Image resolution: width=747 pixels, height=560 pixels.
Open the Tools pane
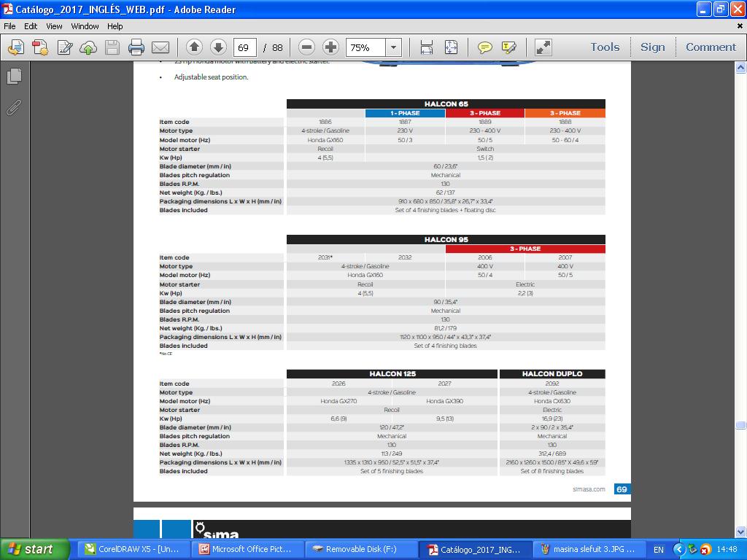[605, 47]
